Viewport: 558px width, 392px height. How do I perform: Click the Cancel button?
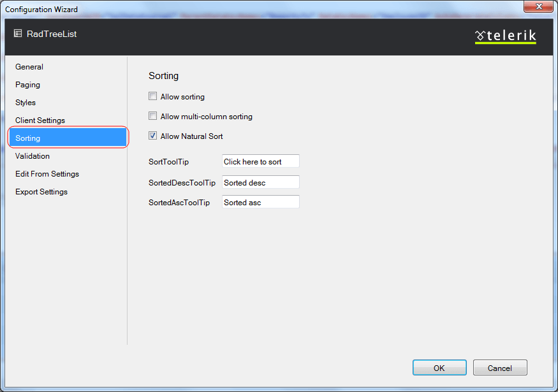(x=500, y=367)
